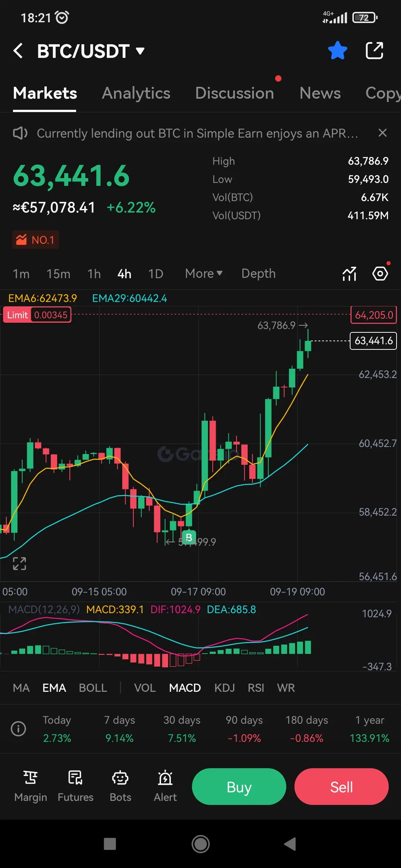Viewport: 401px width, 868px height.
Task: Select the 1h timeframe
Action: pyautogui.click(x=94, y=274)
